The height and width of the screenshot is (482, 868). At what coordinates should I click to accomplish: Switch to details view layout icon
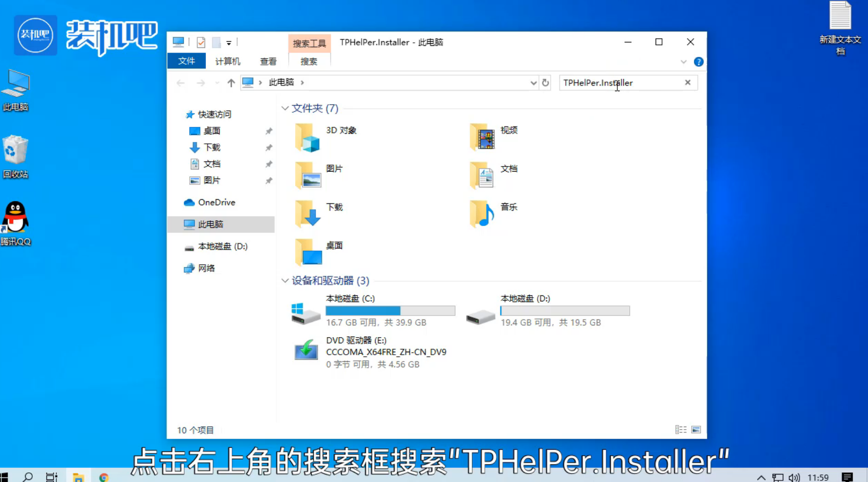click(x=681, y=430)
